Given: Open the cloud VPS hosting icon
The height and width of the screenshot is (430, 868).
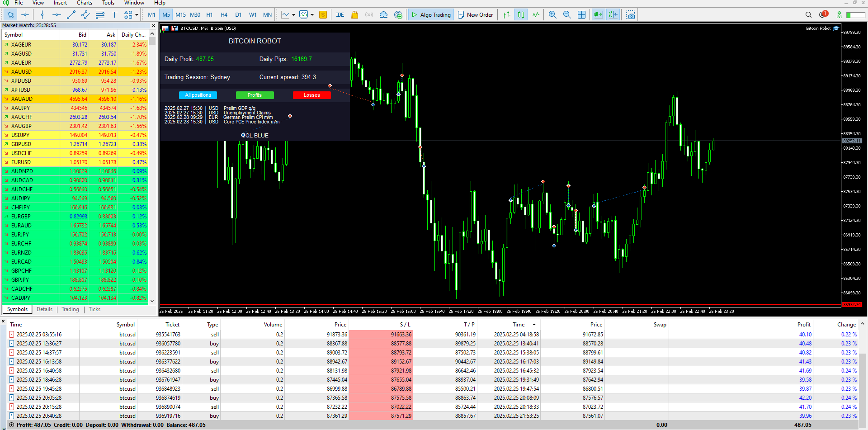Looking at the screenshot, I should tap(384, 15).
